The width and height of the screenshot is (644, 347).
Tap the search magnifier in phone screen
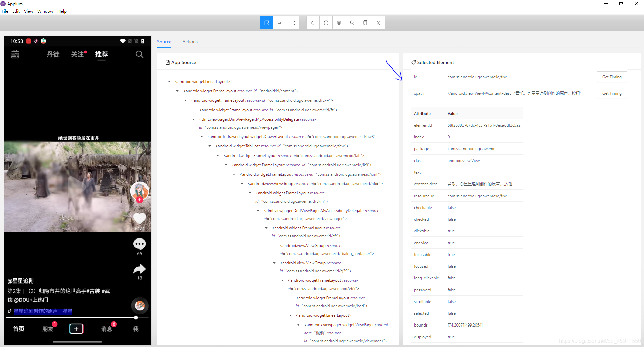pyautogui.click(x=139, y=54)
